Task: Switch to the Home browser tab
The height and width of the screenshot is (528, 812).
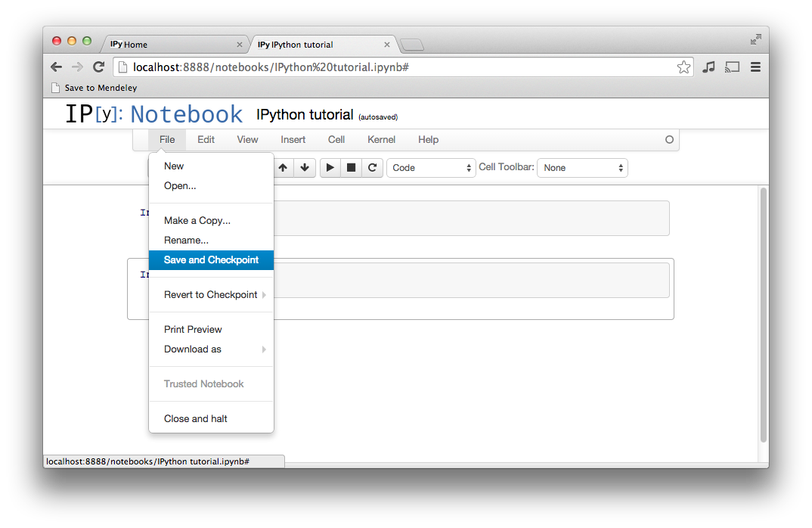Action: (174, 45)
